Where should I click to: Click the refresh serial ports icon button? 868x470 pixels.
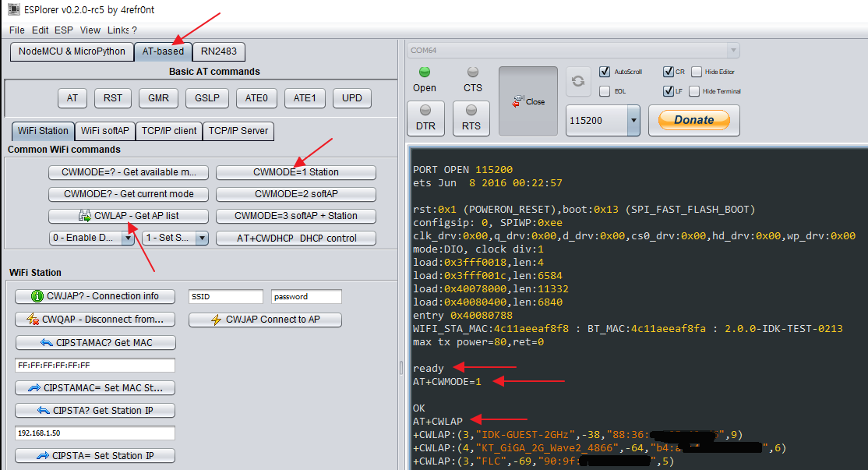point(578,81)
